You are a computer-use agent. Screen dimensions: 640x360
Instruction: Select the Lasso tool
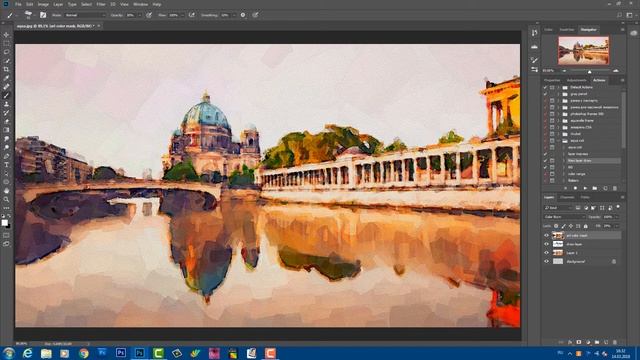pos(6,52)
